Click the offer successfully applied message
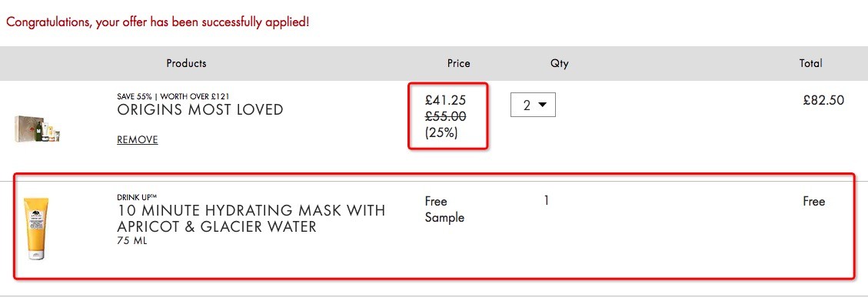 click(158, 23)
